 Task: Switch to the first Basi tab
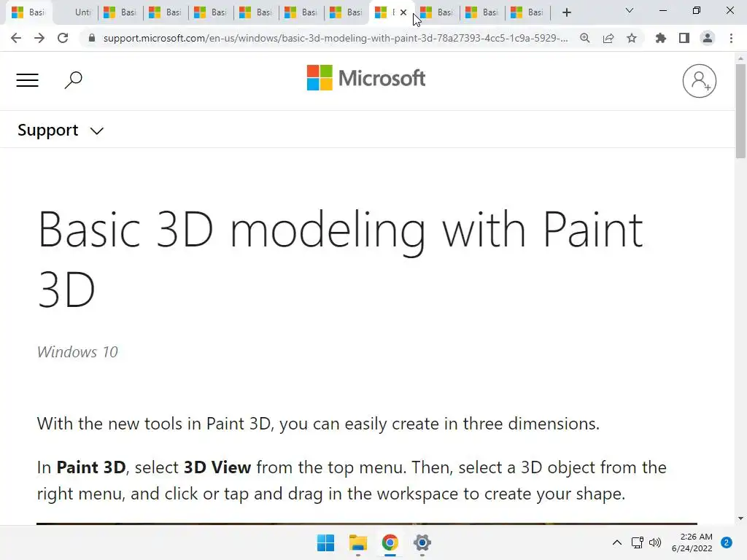pyautogui.click(x=28, y=12)
